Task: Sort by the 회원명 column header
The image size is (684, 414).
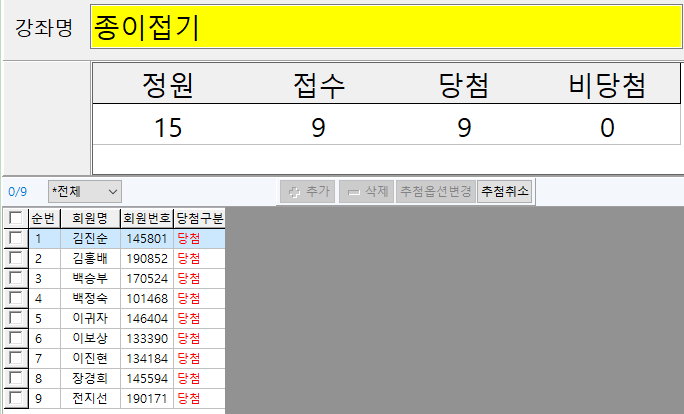Action: (90, 218)
